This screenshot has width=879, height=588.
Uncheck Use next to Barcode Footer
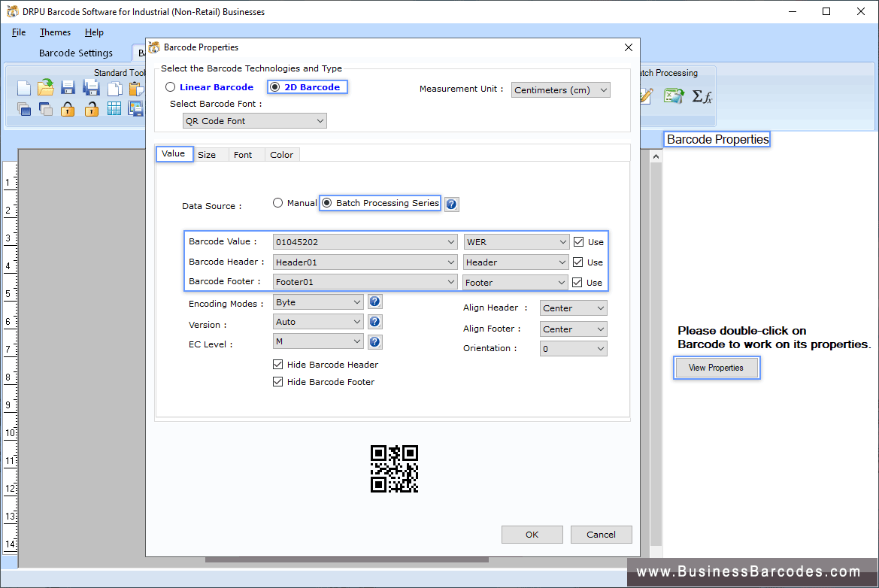point(580,282)
